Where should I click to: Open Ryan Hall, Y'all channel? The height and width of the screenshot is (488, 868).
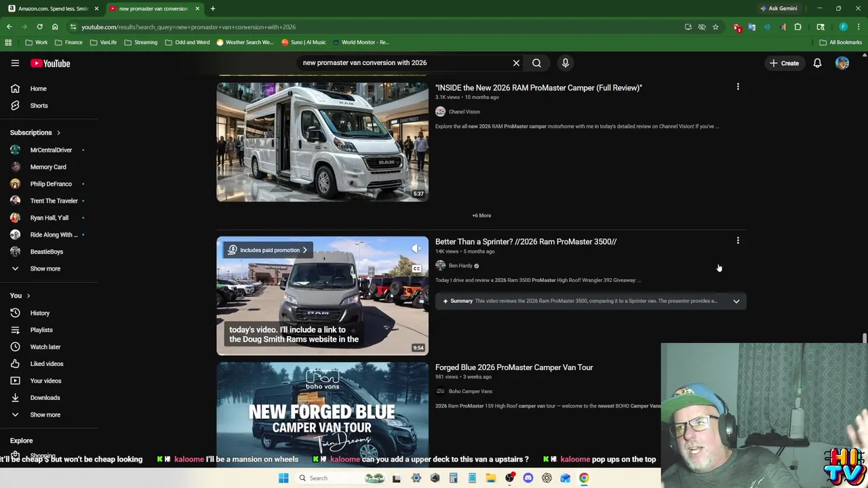[x=49, y=218]
